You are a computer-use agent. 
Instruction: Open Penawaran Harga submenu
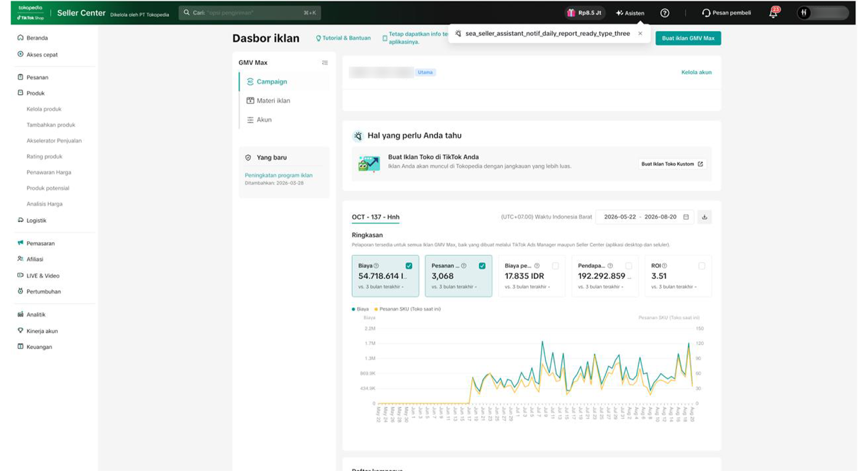pyautogui.click(x=49, y=172)
